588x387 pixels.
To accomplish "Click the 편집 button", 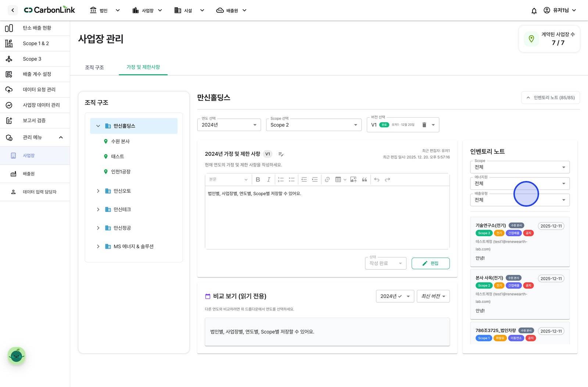I will (x=430, y=263).
